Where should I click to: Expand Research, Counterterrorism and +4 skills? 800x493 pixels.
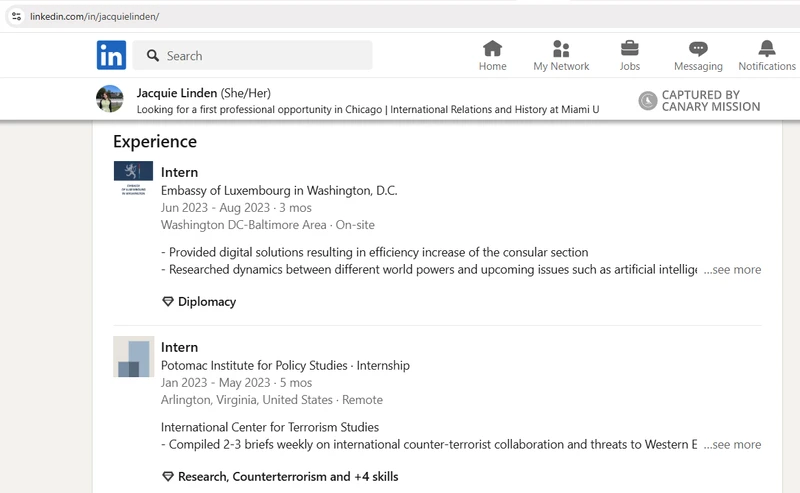[x=288, y=477]
